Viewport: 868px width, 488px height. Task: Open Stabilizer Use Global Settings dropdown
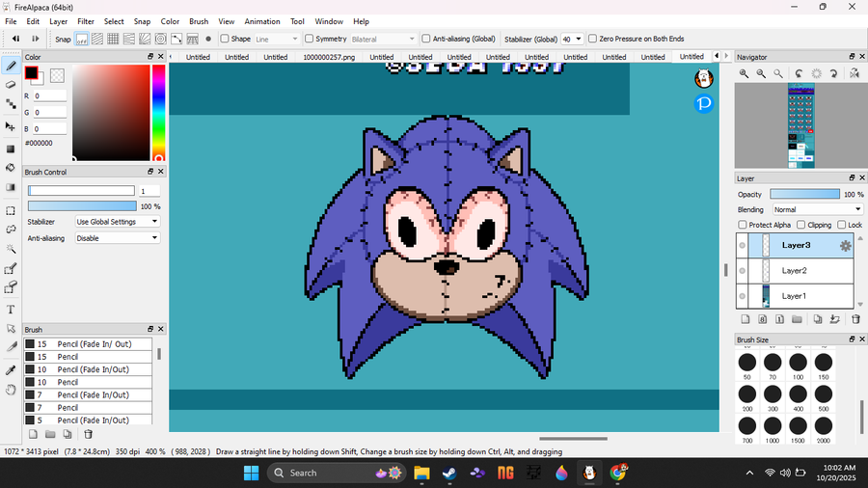[x=118, y=221]
